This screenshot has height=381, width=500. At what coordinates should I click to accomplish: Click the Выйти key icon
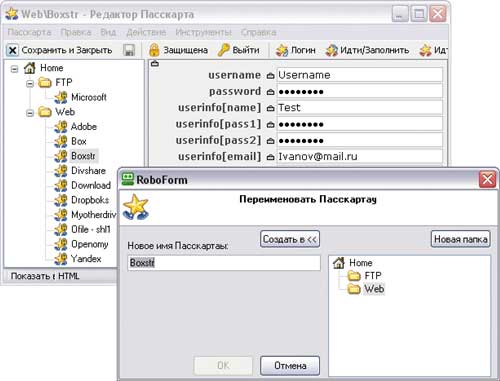[223, 50]
